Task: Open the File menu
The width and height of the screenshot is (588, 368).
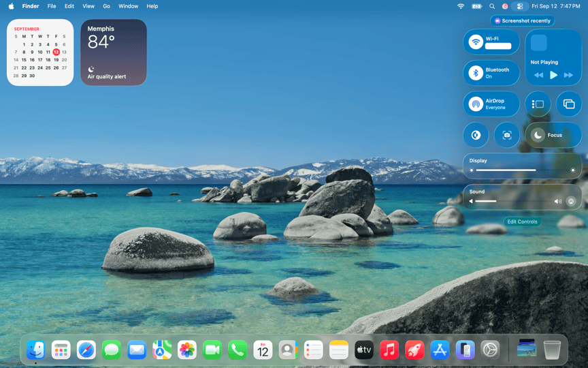Action: (52, 6)
